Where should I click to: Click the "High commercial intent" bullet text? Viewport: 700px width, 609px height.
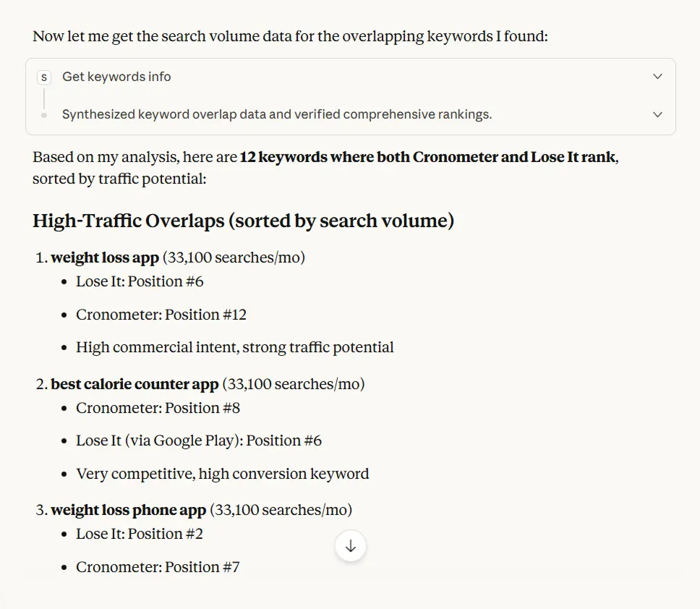[234, 347]
